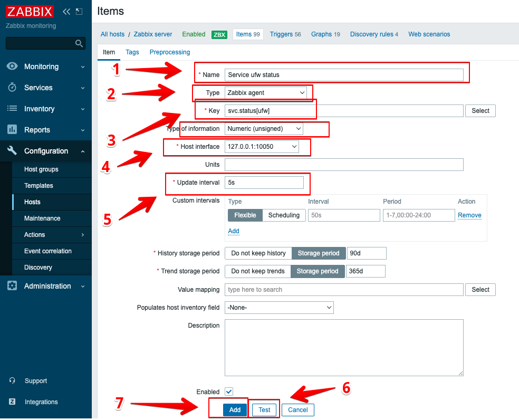The image size is (519, 420).
Task: Click the Test button
Action: click(x=264, y=410)
